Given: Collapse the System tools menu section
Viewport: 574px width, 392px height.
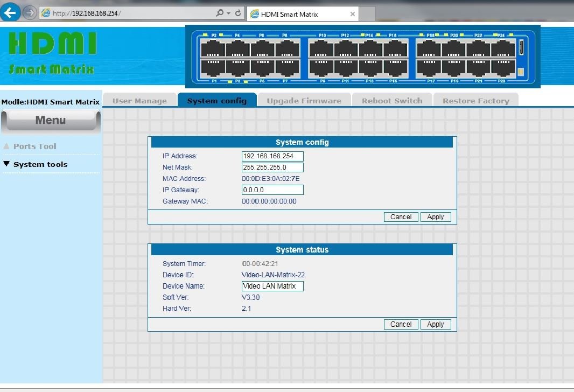Looking at the screenshot, I should point(40,165).
